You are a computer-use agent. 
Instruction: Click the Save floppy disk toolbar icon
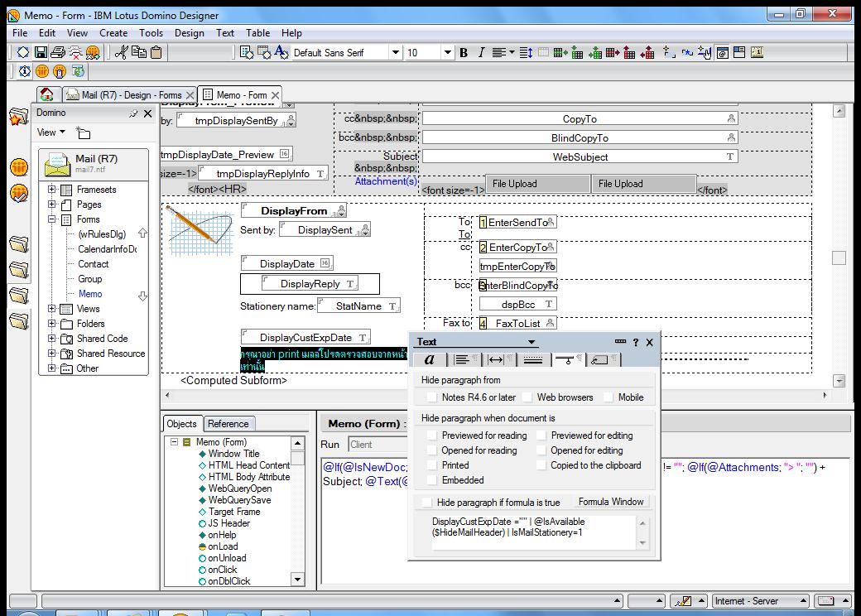[40, 52]
